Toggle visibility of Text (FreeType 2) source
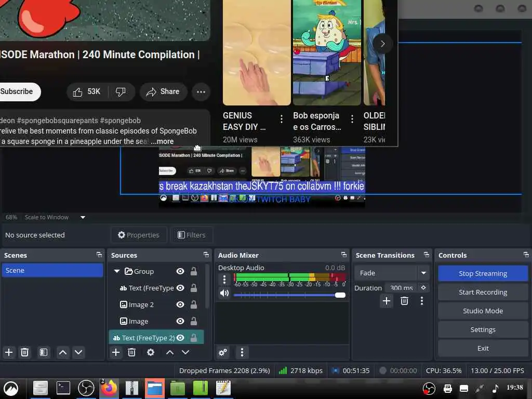 click(180, 338)
